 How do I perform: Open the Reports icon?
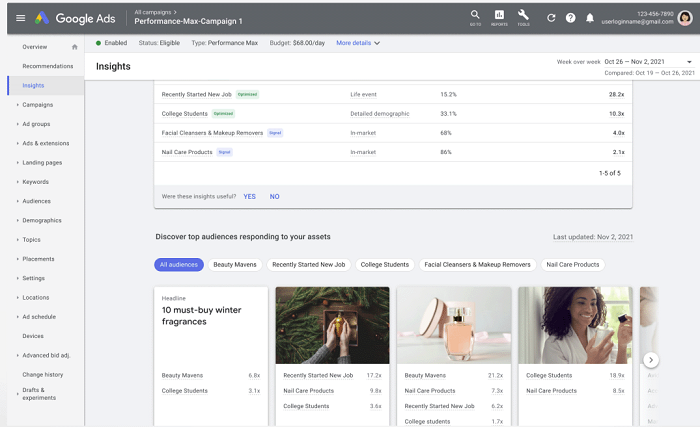pyautogui.click(x=499, y=17)
